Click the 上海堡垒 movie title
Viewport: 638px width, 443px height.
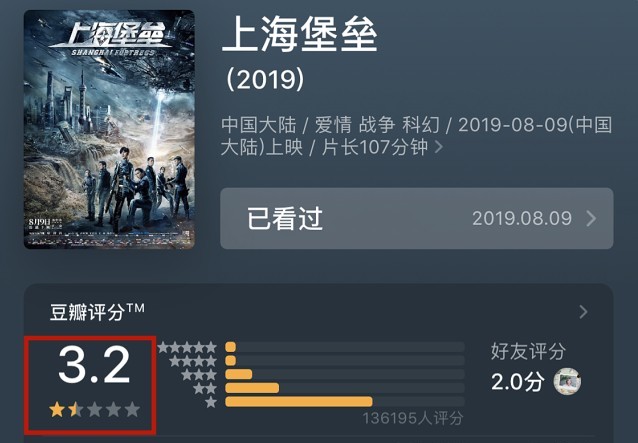point(299,34)
